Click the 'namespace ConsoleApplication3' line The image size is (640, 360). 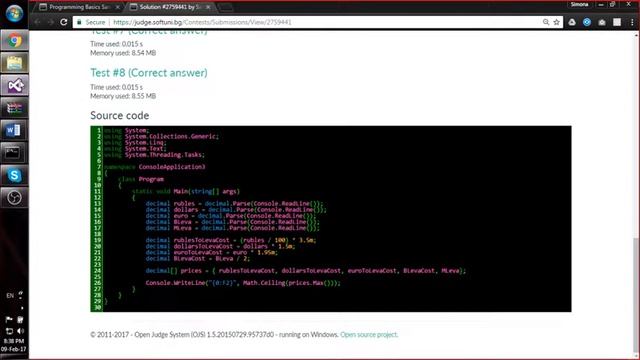(x=155, y=167)
